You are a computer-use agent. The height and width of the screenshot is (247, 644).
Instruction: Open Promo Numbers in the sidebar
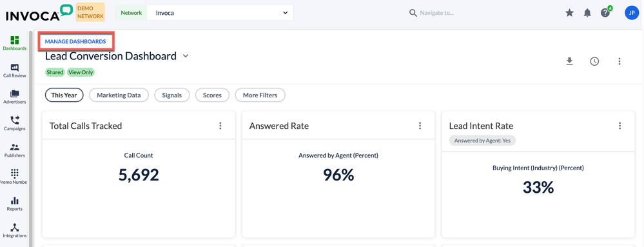[14, 177]
